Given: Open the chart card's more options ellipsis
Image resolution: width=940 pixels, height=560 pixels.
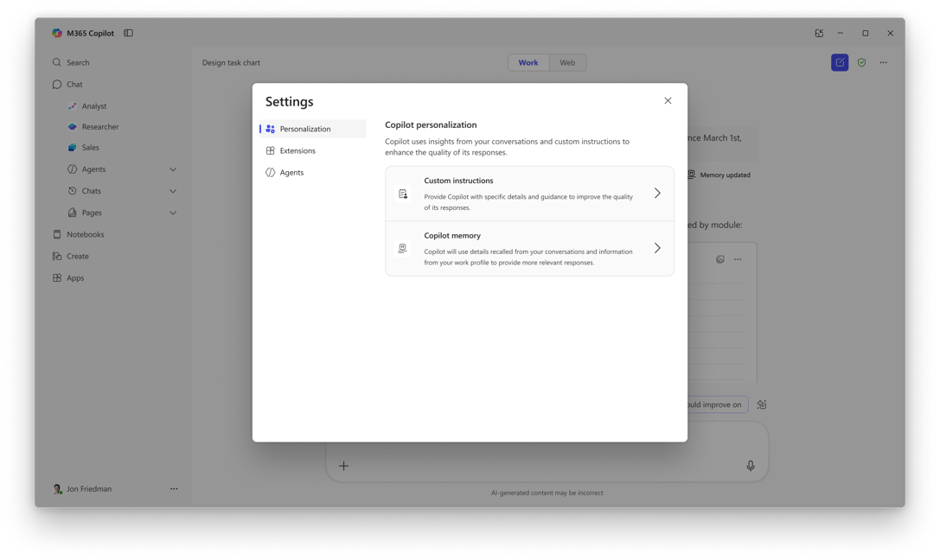Looking at the screenshot, I should [738, 259].
